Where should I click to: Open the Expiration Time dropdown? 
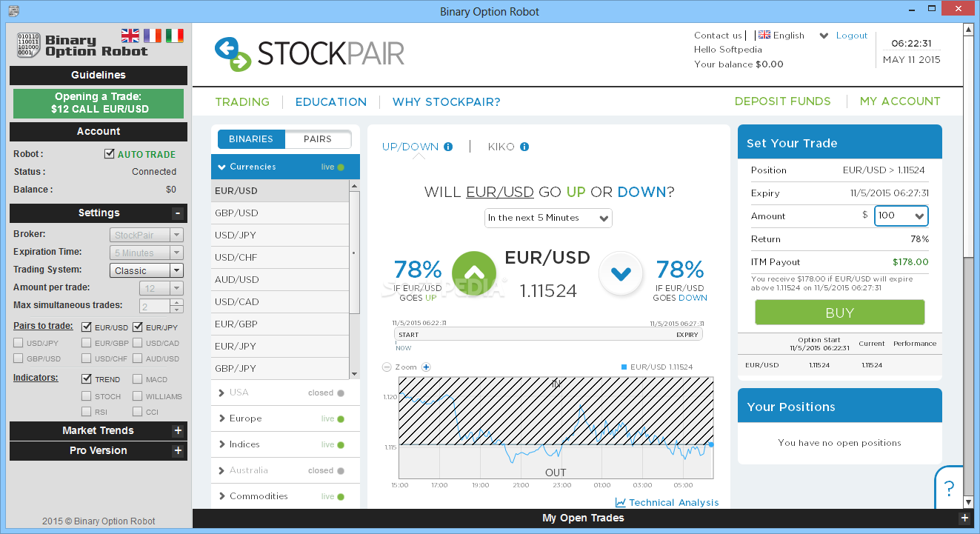147,253
